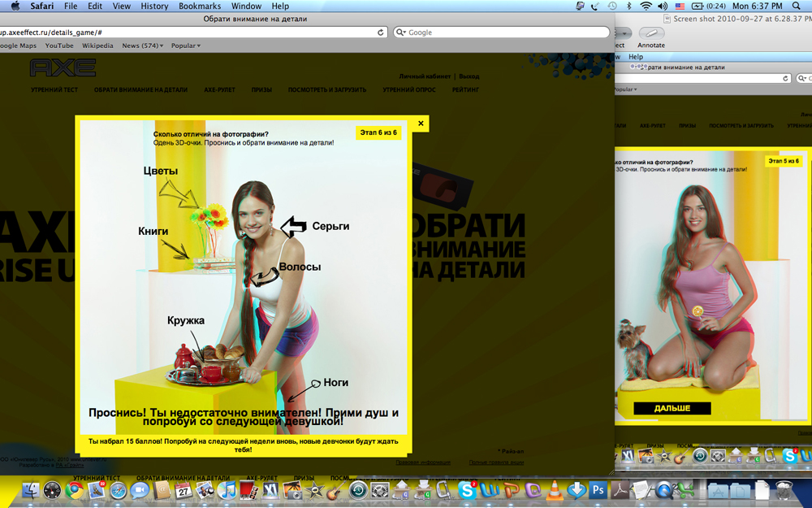Expand the News (574) bookmarks dropdown

(x=142, y=46)
